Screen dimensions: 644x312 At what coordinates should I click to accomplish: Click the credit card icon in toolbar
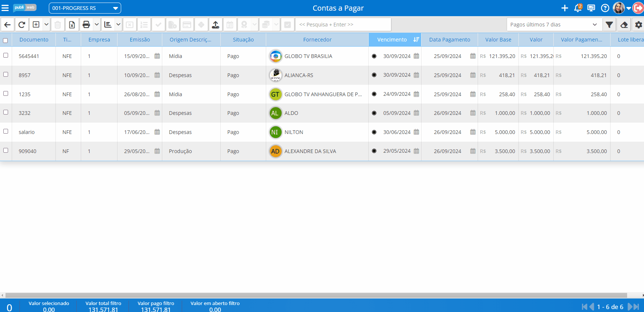(187, 25)
